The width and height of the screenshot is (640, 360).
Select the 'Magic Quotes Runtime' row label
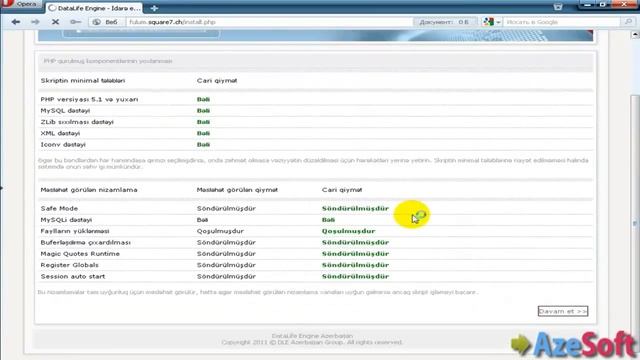tap(80, 253)
